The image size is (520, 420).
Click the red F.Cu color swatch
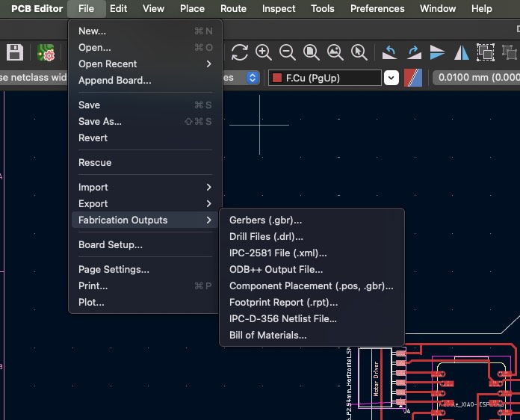[277, 78]
